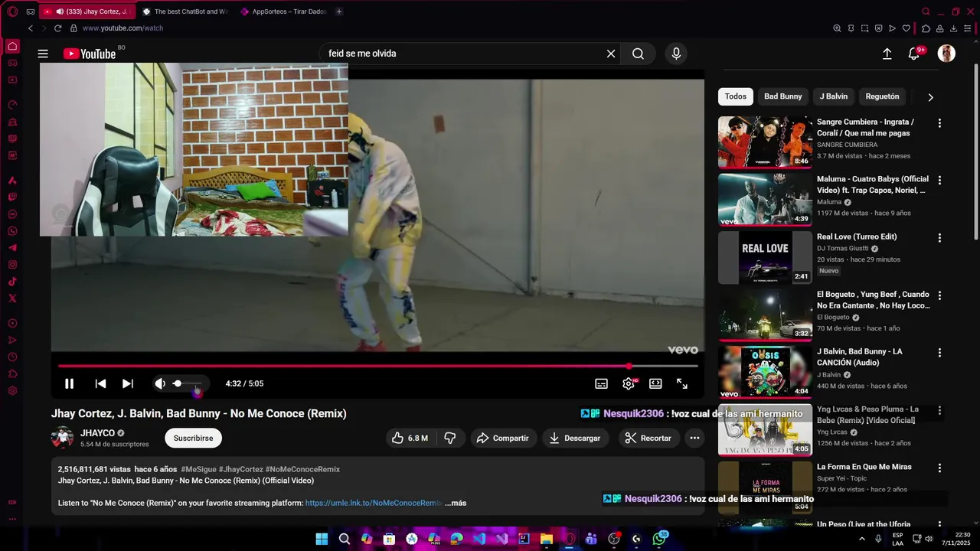
Task: Open the Instagram icon in Opera sidebar
Action: 12,265
